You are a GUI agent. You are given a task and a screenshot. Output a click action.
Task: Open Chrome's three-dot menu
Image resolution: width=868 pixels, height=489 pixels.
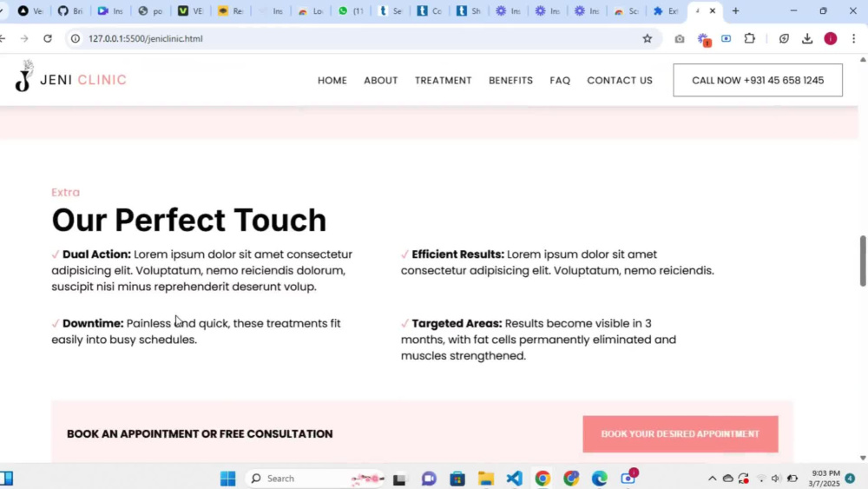click(853, 39)
